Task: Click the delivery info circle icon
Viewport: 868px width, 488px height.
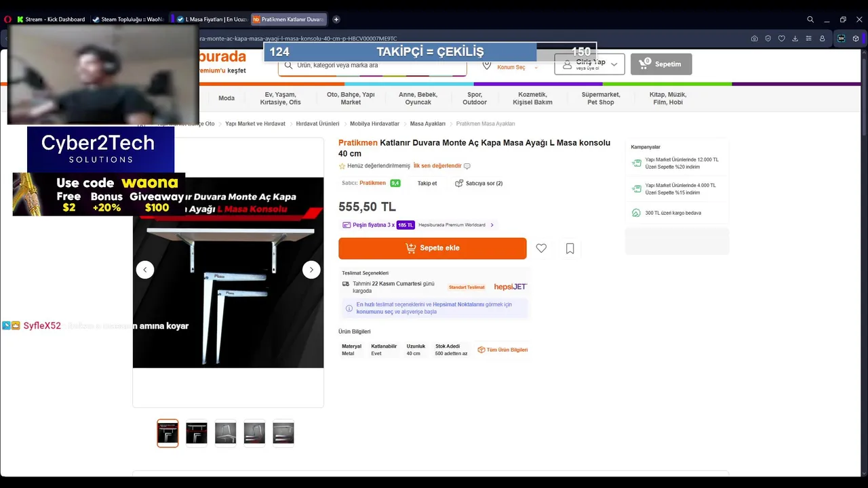Action: click(349, 308)
